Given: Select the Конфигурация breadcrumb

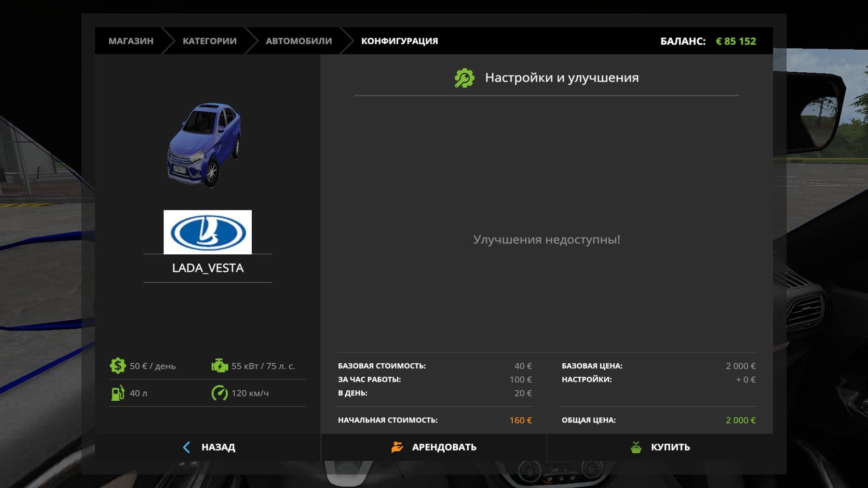Looking at the screenshot, I should 399,41.
